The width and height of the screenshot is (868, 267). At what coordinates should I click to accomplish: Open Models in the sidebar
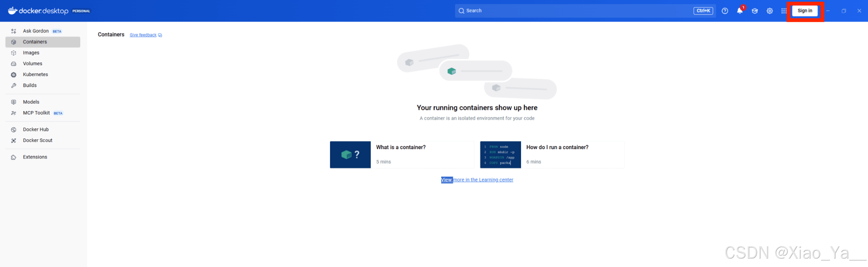point(43,102)
